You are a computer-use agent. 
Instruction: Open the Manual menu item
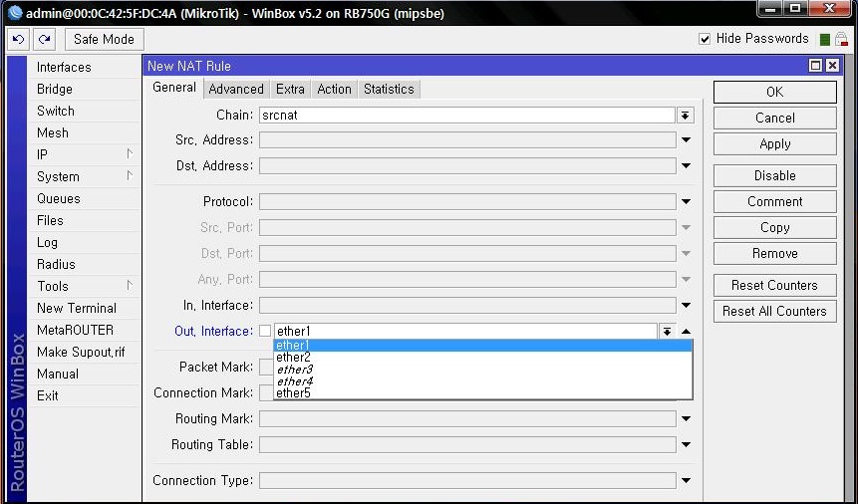(x=85, y=374)
